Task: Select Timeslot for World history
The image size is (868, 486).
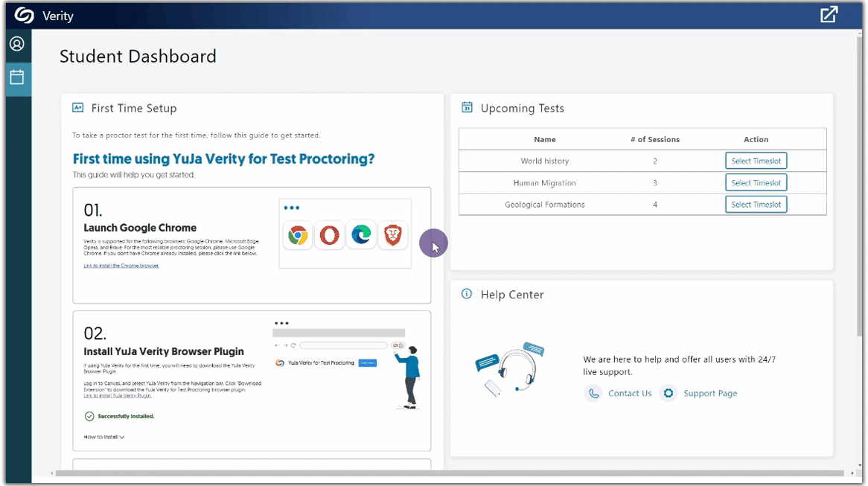Action: (756, 161)
